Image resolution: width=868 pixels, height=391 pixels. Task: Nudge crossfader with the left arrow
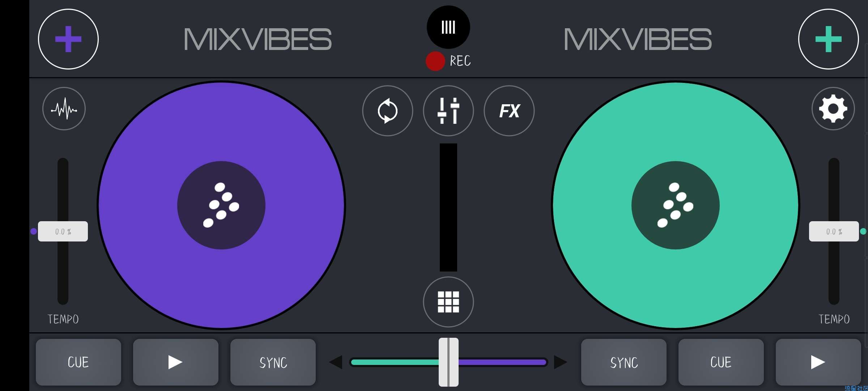pyautogui.click(x=336, y=362)
